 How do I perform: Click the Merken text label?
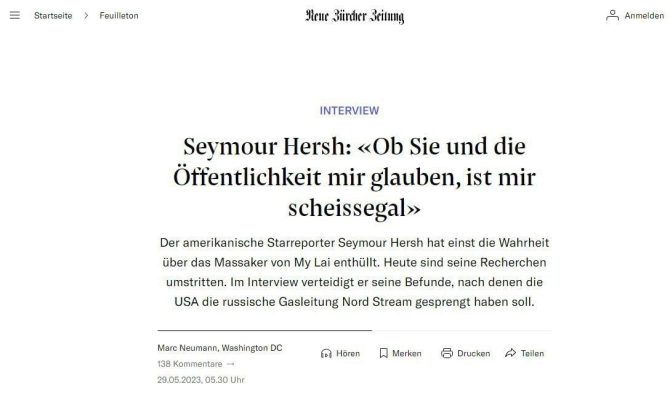pos(407,353)
